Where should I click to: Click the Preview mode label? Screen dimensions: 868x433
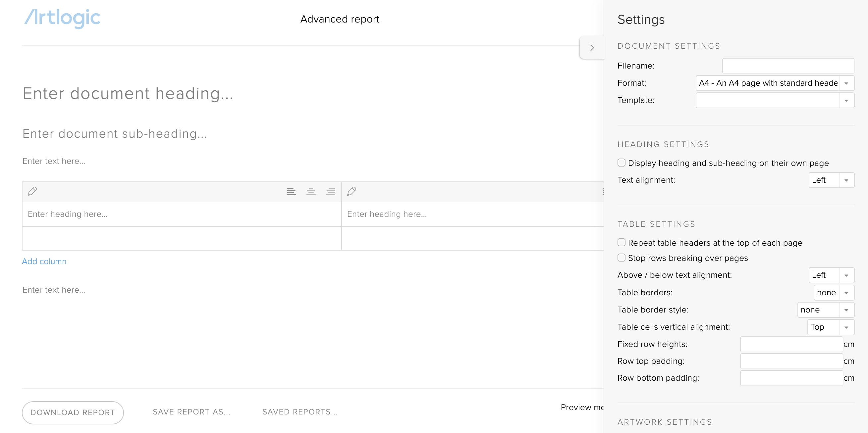582,408
